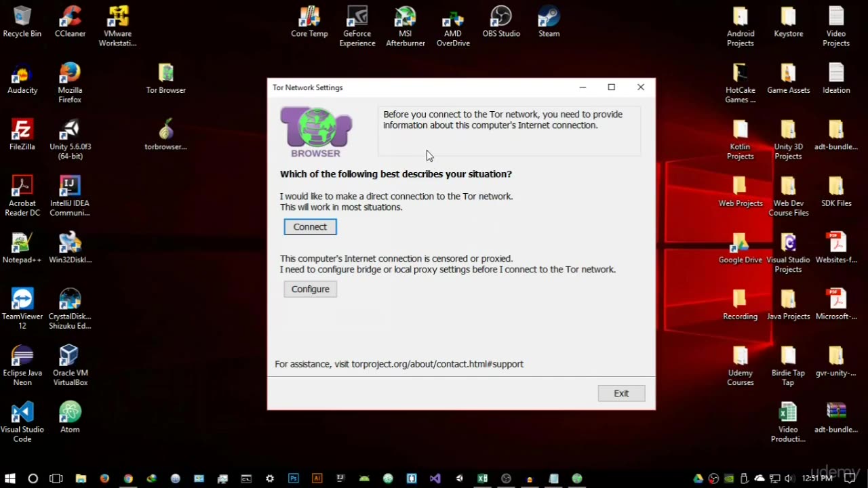Open the Windows Start menu
Viewport: 868px width, 488px height.
pyautogui.click(x=10, y=479)
